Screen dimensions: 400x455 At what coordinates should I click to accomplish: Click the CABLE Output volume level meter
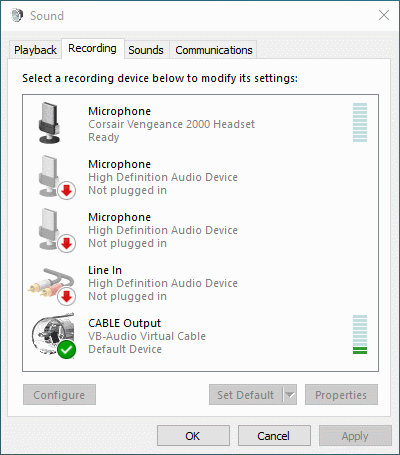pyautogui.click(x=360, y=334)
